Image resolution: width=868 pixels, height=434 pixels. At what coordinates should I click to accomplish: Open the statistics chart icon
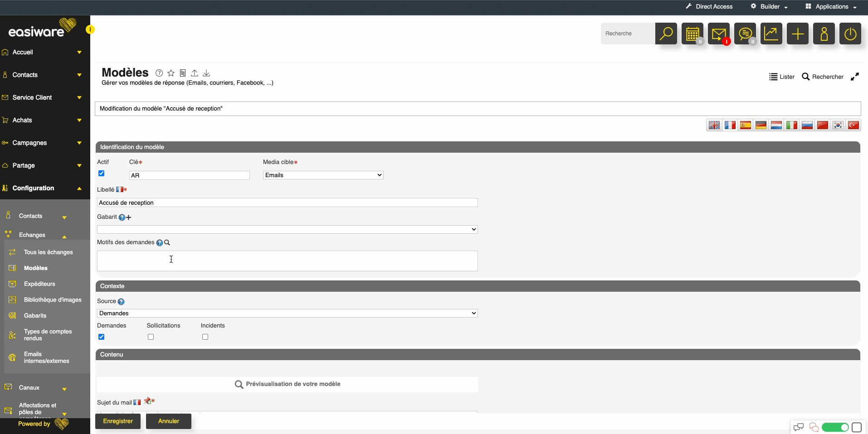[771, 34]
